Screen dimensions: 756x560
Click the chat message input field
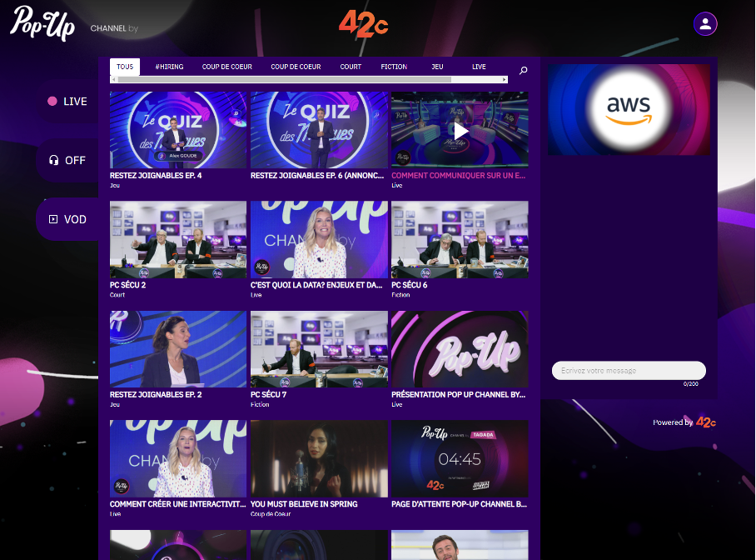point(629,370)
